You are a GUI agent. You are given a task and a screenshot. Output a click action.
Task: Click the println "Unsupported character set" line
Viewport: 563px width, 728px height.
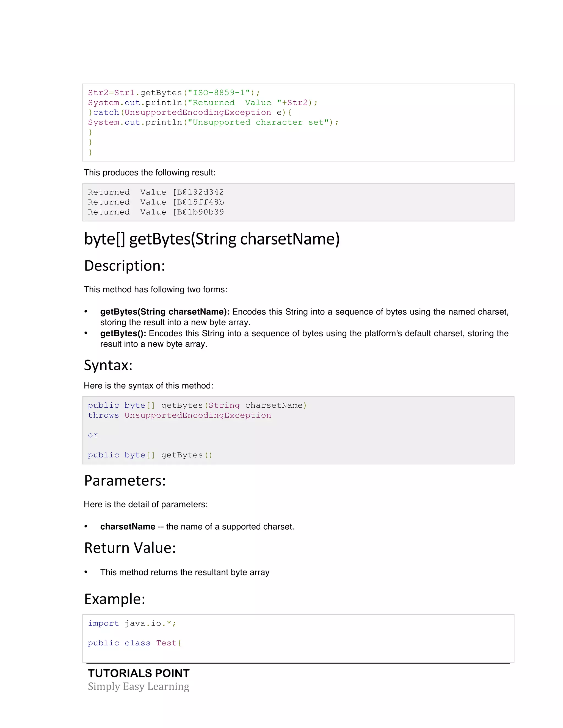click(x=213, y=122)
